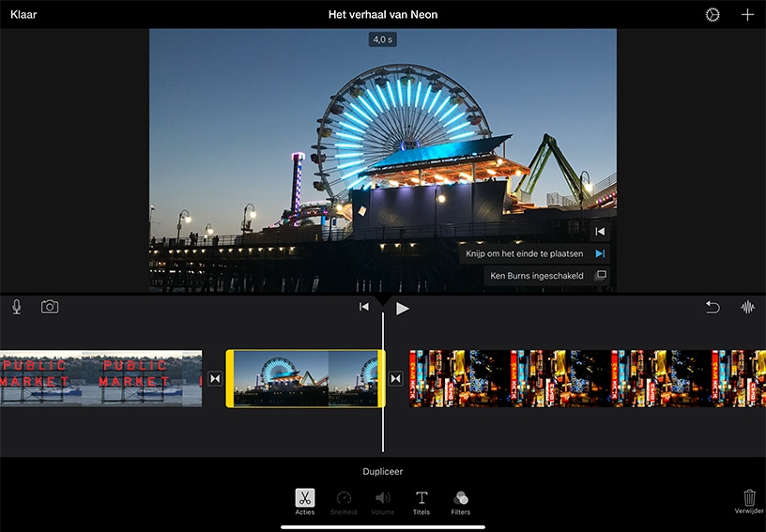The image size is (766, 532).
Task: Open the camera capture icon
Action: click(50, 307)
